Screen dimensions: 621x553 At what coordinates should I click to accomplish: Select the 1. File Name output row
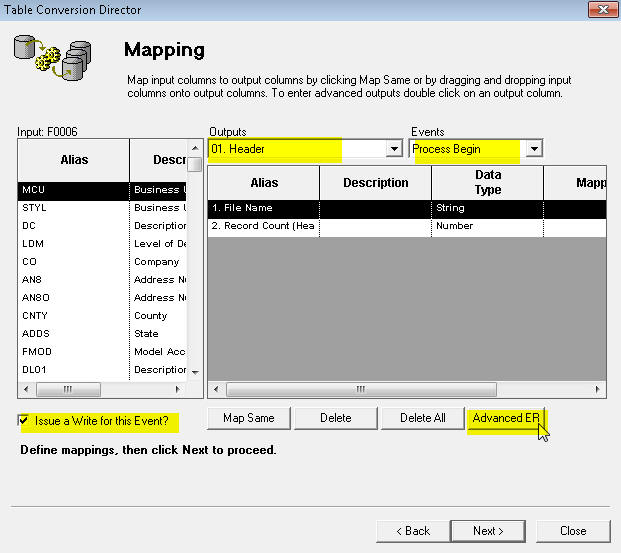tap(407, 208)
